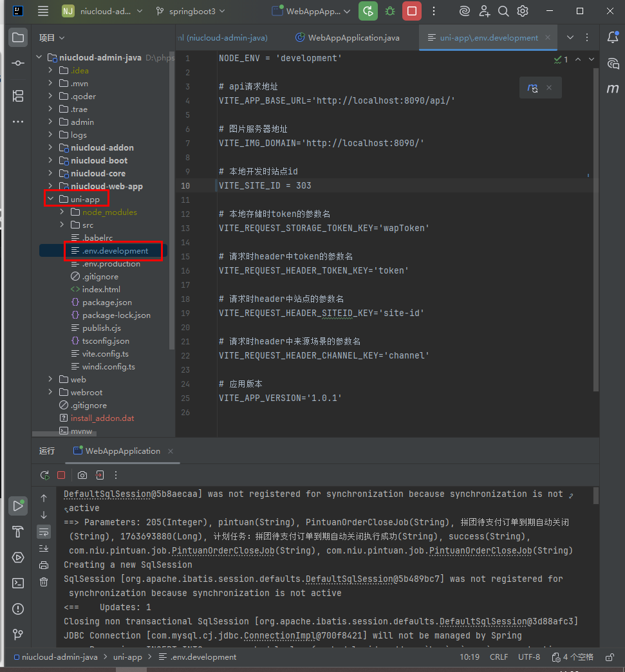625x672 pixels.
Task: Click the Build hammer icon in left sidebar
Action: pos(18,532)
